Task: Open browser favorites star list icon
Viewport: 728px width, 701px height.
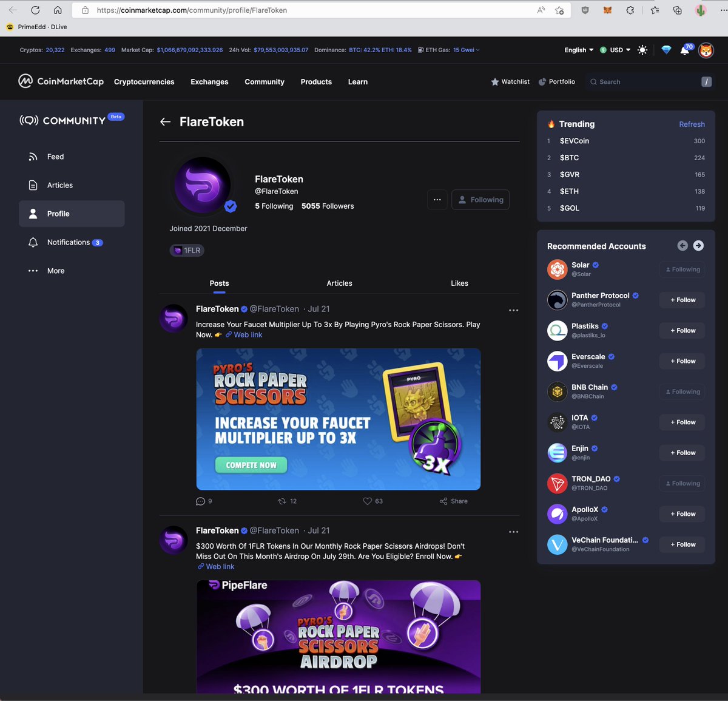Action: [655, 10]
